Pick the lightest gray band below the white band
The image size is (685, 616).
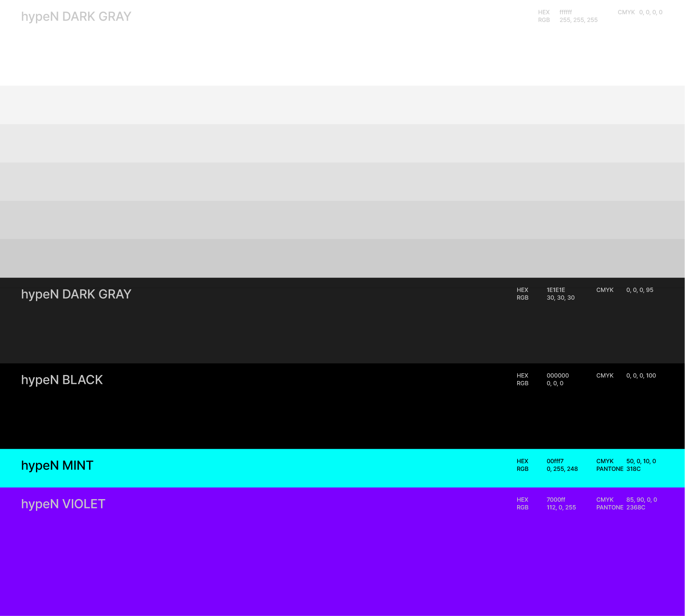[342, 105]
